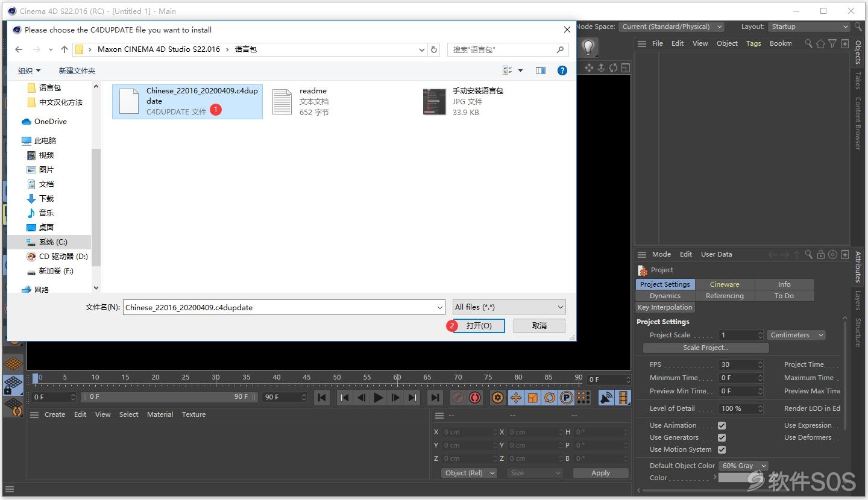
Task: Toggle Use Animation checkbox
Action: point(722,425)
